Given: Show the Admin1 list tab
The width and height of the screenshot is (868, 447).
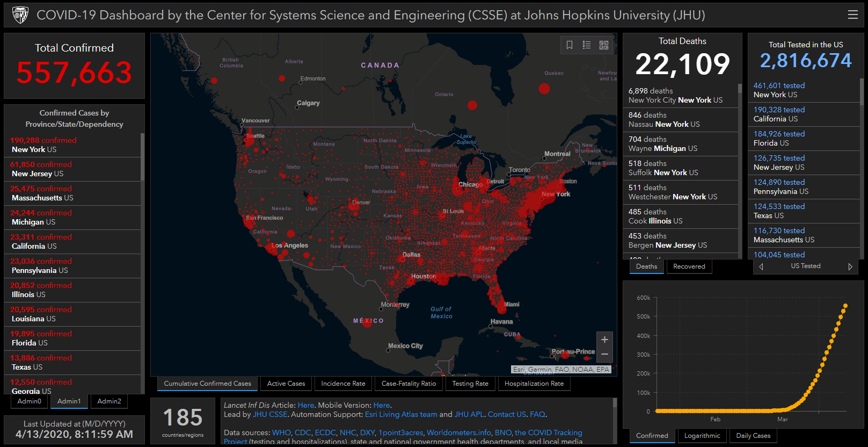Looking at the screenshot, I should 69,401.
